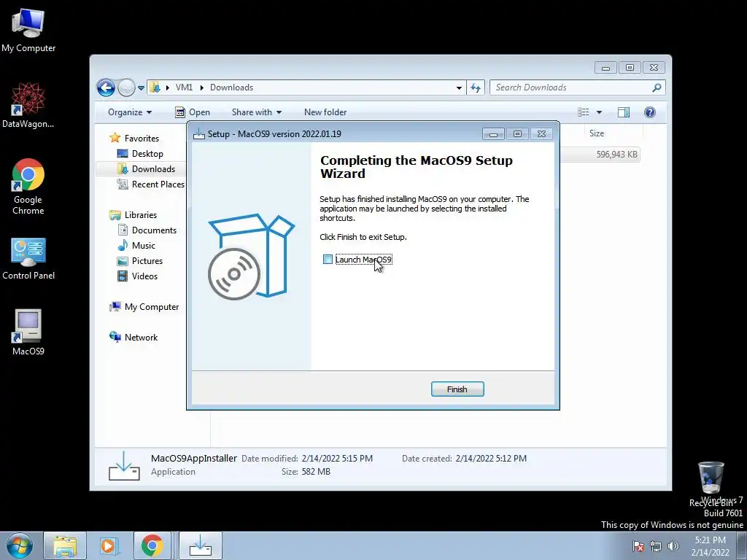Image resolution: width=747 pixels, height=560 pixels.
Task: Go back in the Downloads Explorer window
Action: tap(106, 87)
